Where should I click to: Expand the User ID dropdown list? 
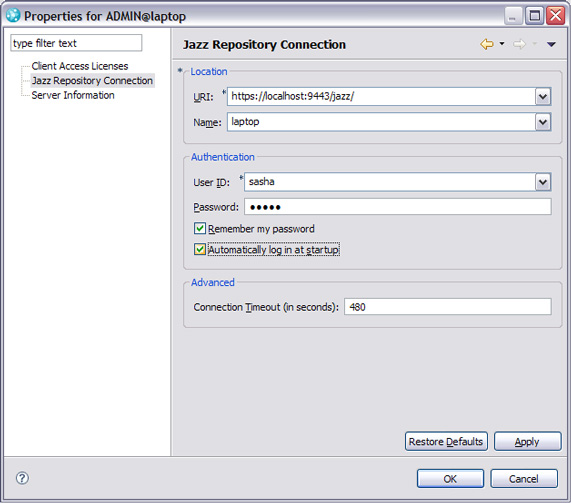(543, 182)
